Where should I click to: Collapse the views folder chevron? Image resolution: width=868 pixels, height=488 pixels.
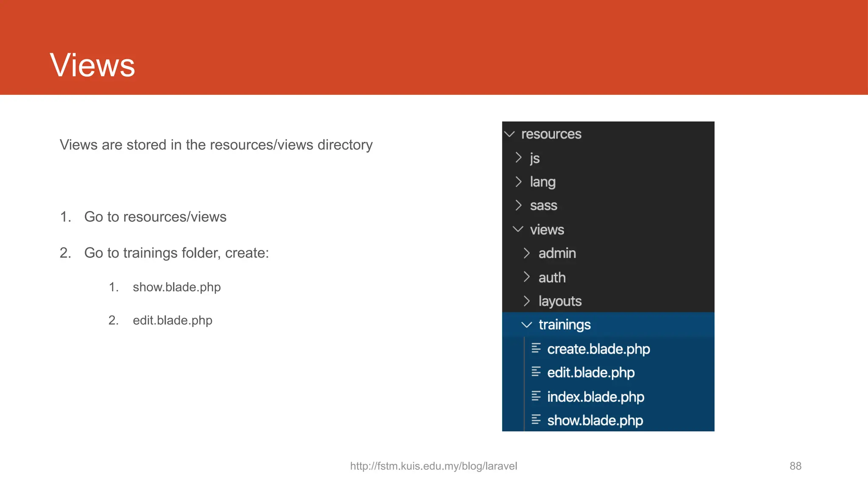[518, 229]
